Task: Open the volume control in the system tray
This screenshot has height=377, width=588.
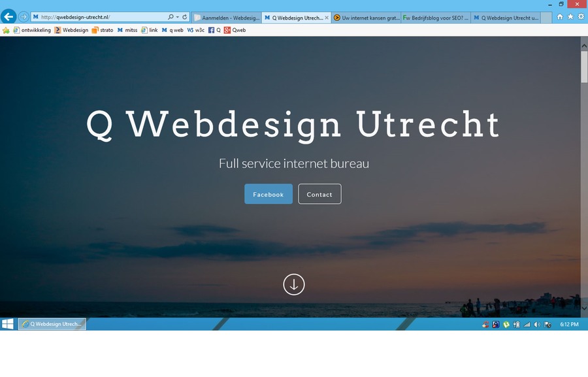Action: click(x=536, y=324)
